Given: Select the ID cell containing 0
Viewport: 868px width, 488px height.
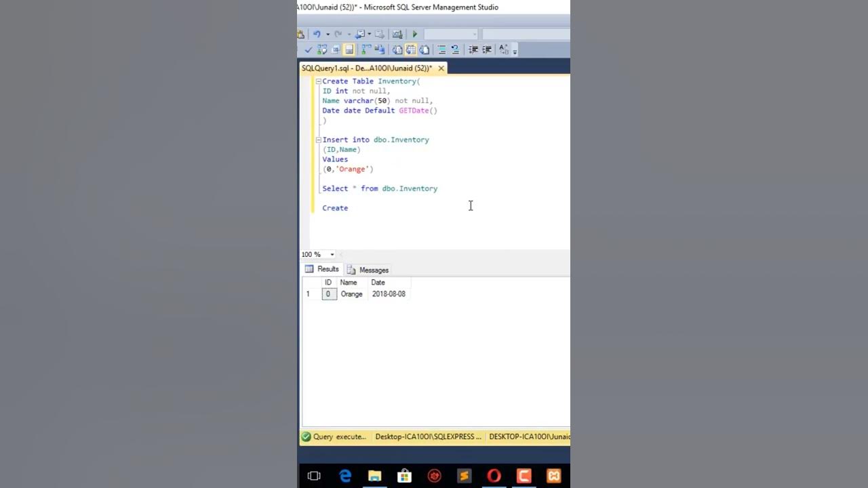Looking at the screenshot, I should click(329, 294).
